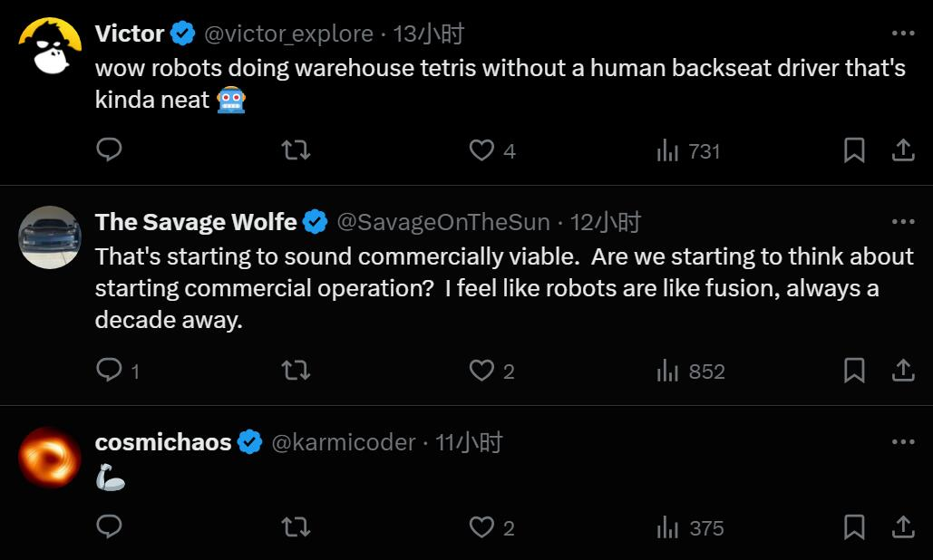Open the 11小时 timestamp on cosmichaos's tweet
Screen dimensions: 933x560
[469, 442]
